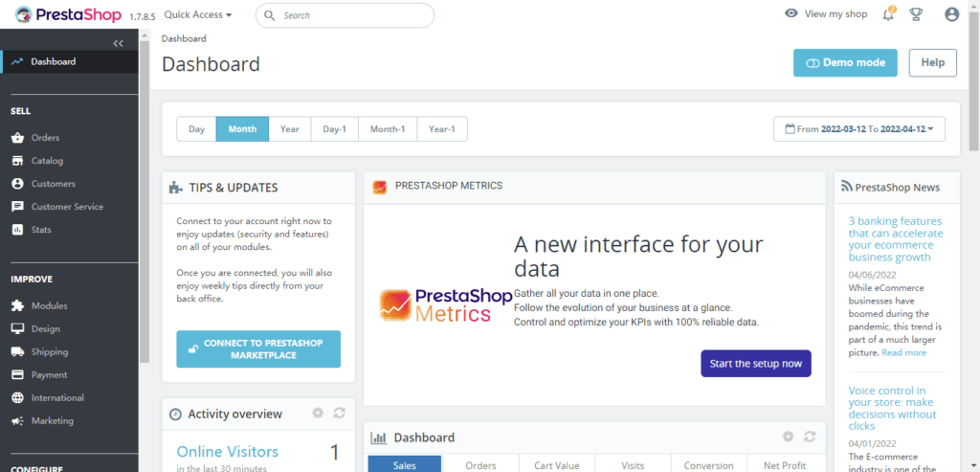Open Modules in the sidebar
This screenshot has width=980, height=472.
pyautogui.click(x=49, y=305)
